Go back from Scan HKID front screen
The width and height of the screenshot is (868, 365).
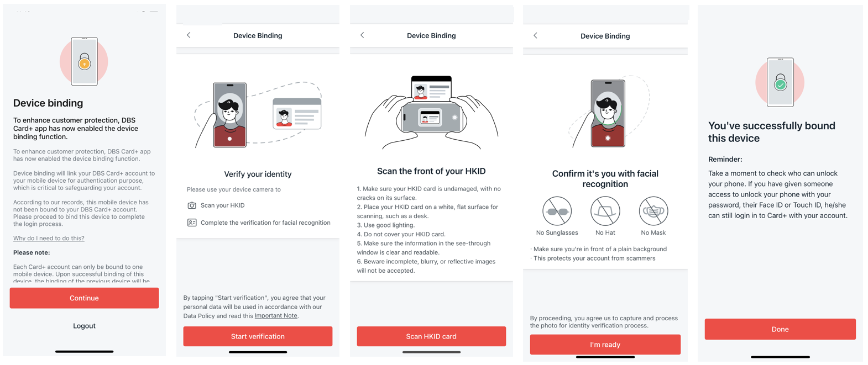[362, 35]
